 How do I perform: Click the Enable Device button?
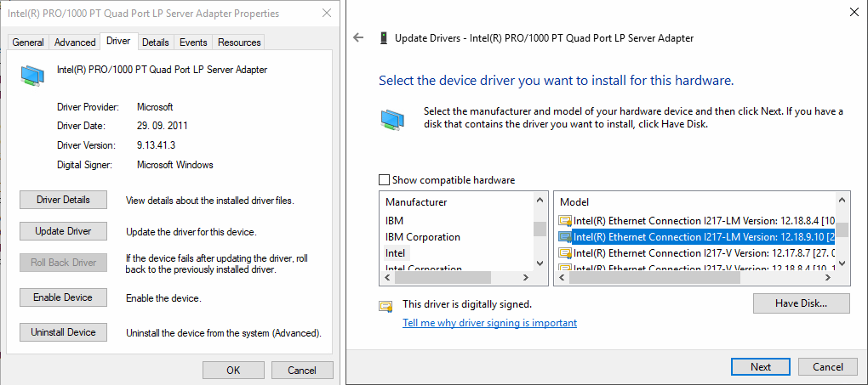click(x=63, y=297)
